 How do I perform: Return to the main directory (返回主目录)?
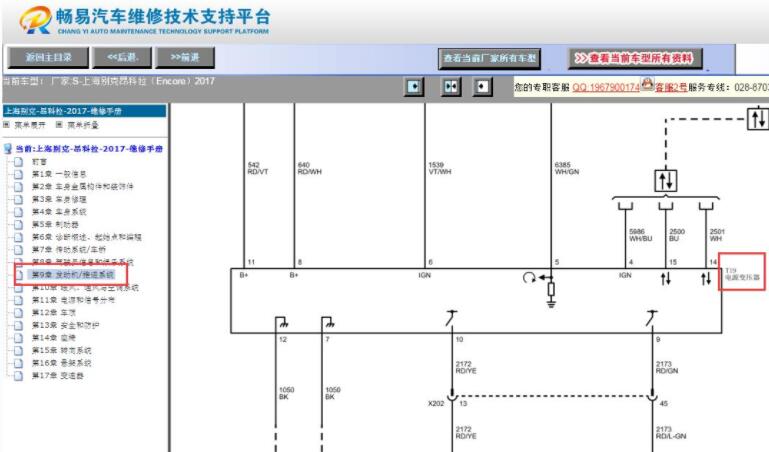[48, 57]
